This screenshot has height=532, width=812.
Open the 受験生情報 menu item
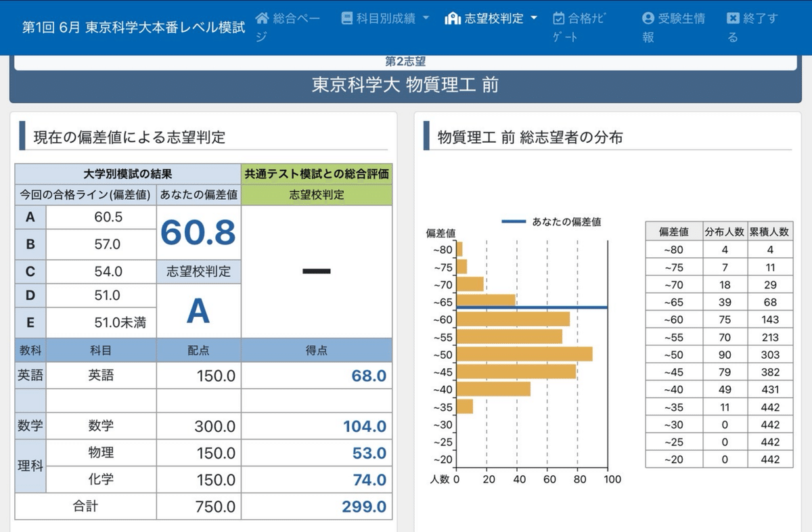[674, 28]
